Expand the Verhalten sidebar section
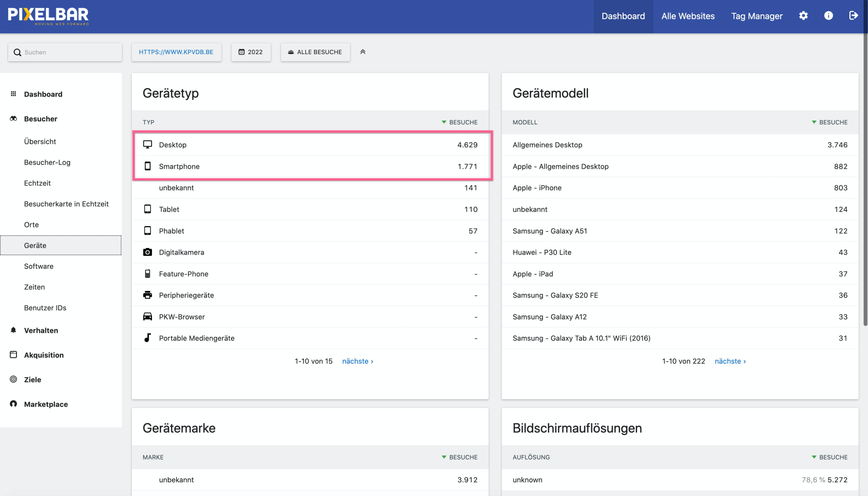The width and height of the screenshot is (868, 496). pos(41,330)
